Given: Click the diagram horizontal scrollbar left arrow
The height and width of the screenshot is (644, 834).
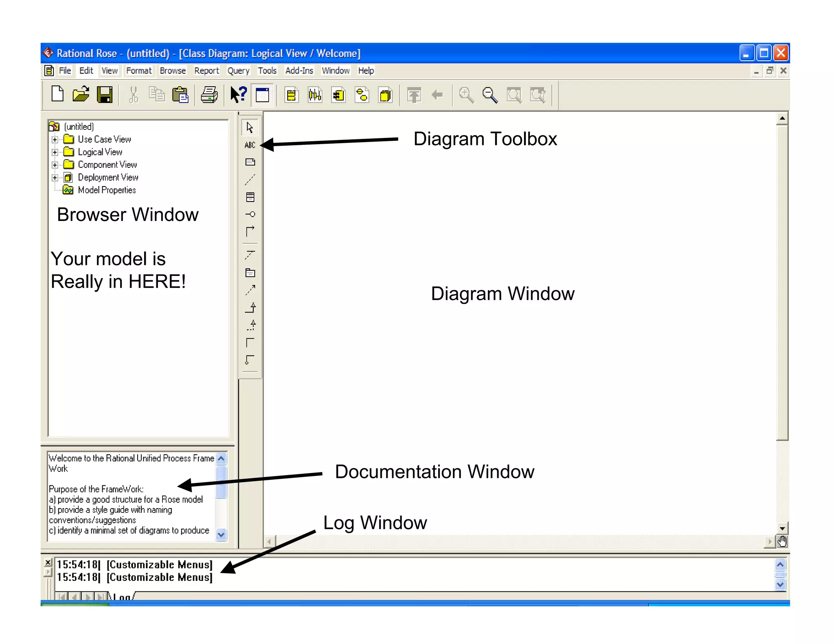Looking at the screenshot, I should 270,541.
